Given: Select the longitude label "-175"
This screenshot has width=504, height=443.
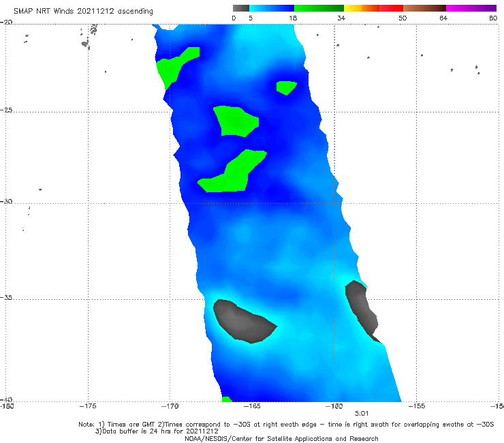Looking at the screenshot, I should [88, 406].
